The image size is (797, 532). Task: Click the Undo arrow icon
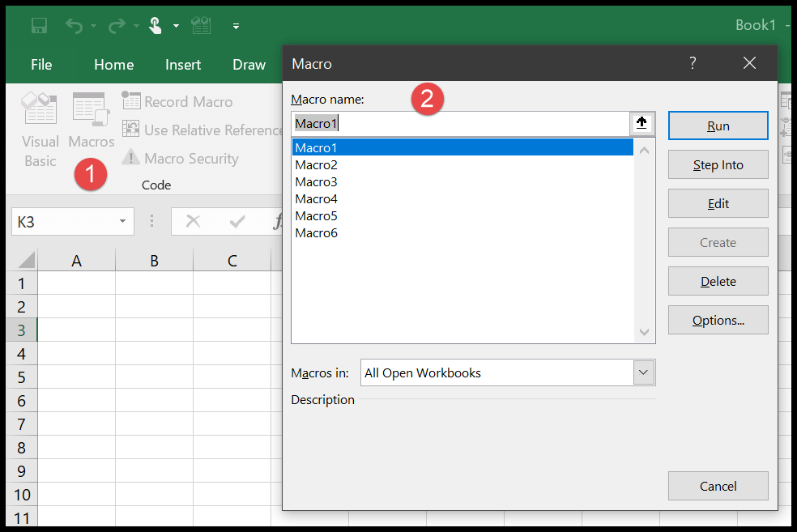[75, 26]
